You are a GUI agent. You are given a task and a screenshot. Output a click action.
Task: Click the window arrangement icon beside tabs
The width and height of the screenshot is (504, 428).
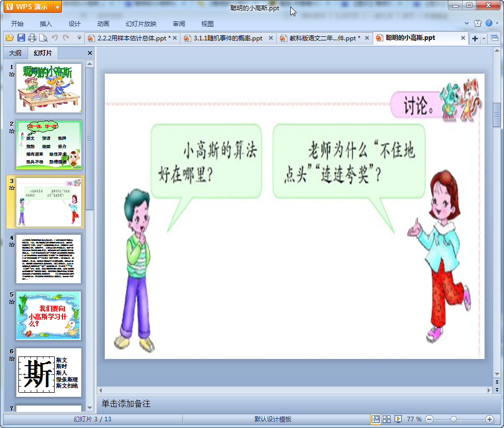(x=495, y=38)
